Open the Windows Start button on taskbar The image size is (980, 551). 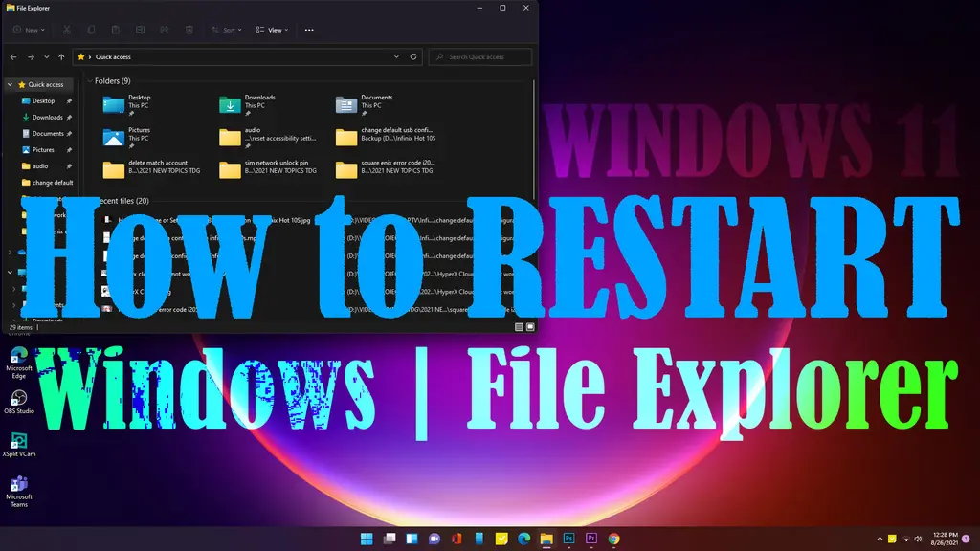(x=367, y=539)
